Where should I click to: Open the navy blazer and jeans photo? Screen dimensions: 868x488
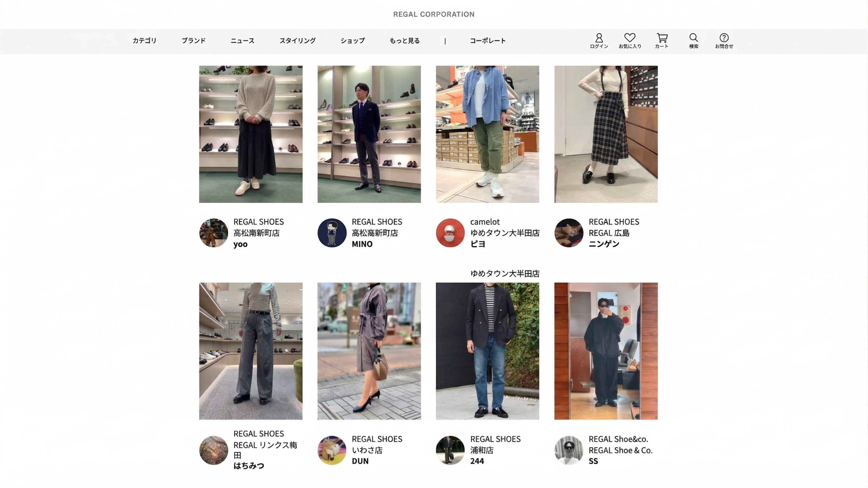[x=487, y=351]
